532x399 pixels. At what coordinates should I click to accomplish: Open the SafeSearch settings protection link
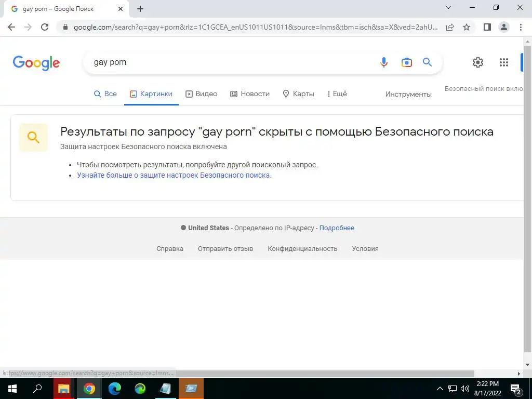[174, 175]
